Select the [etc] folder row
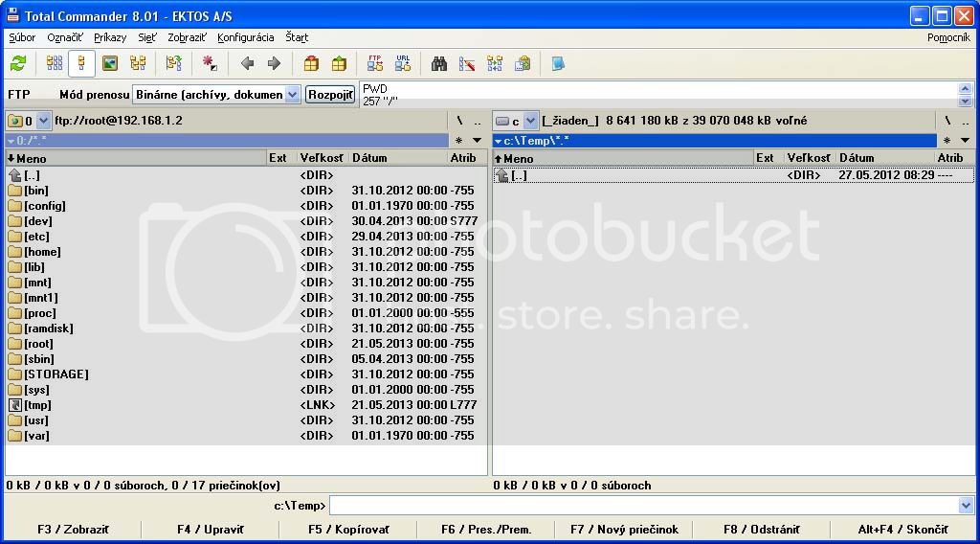Viewport: 980px width, 544px height. click(x=246, y=237)
